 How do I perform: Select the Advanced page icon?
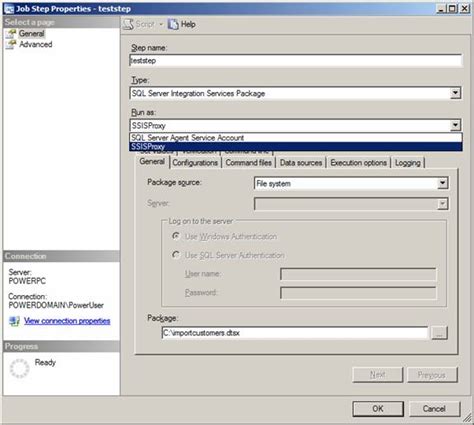[x=11, y=44]
